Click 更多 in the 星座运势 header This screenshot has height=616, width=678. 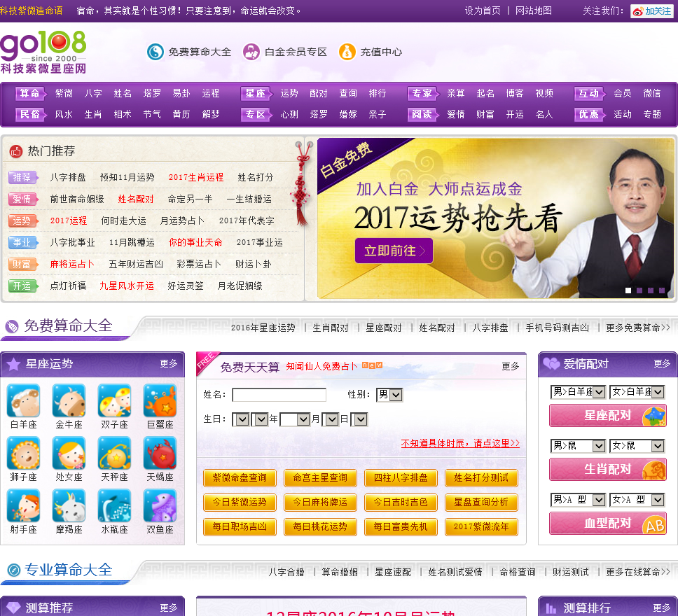(x=169, y=364)
